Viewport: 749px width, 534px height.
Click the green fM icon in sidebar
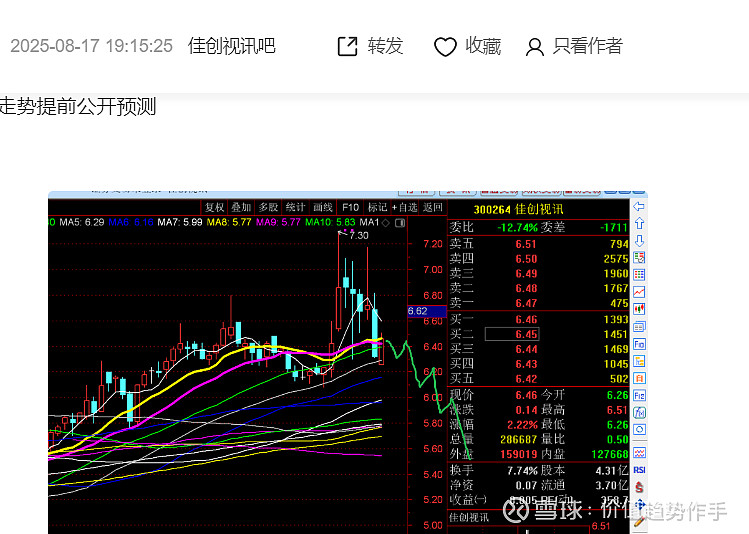639,413
